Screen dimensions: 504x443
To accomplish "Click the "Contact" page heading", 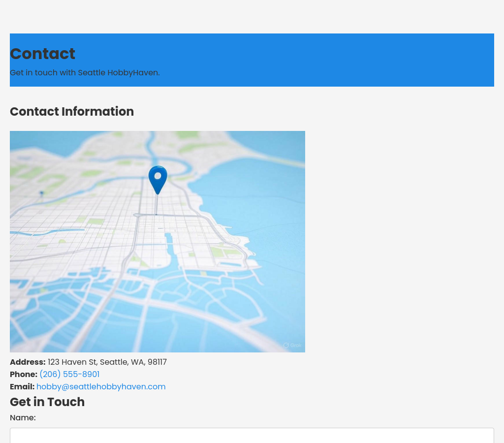I will 42,54.
